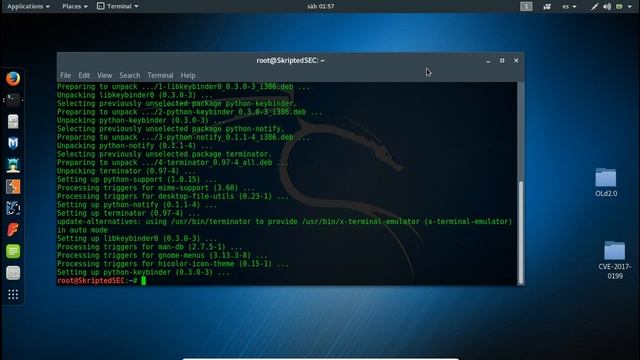This screenshot has width=640, height=360.
Task: Open the terminal File menu
Action: (65, 76)
